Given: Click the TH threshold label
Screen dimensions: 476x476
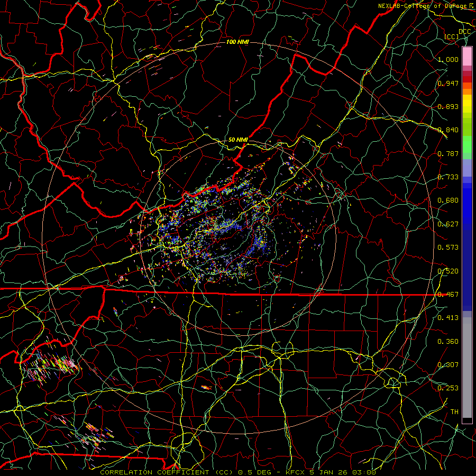Looking at the screenshot, I should 454,412.
